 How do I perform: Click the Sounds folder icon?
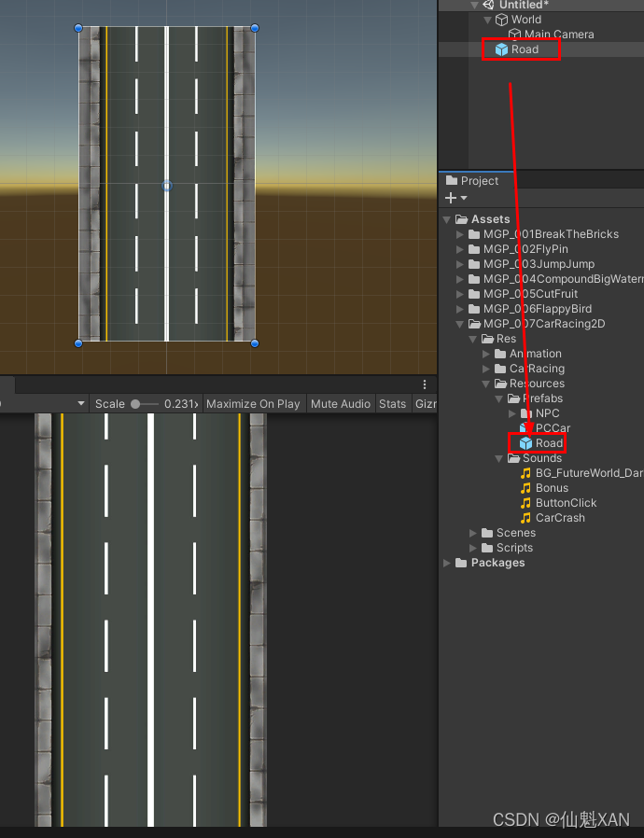point(513,458)
